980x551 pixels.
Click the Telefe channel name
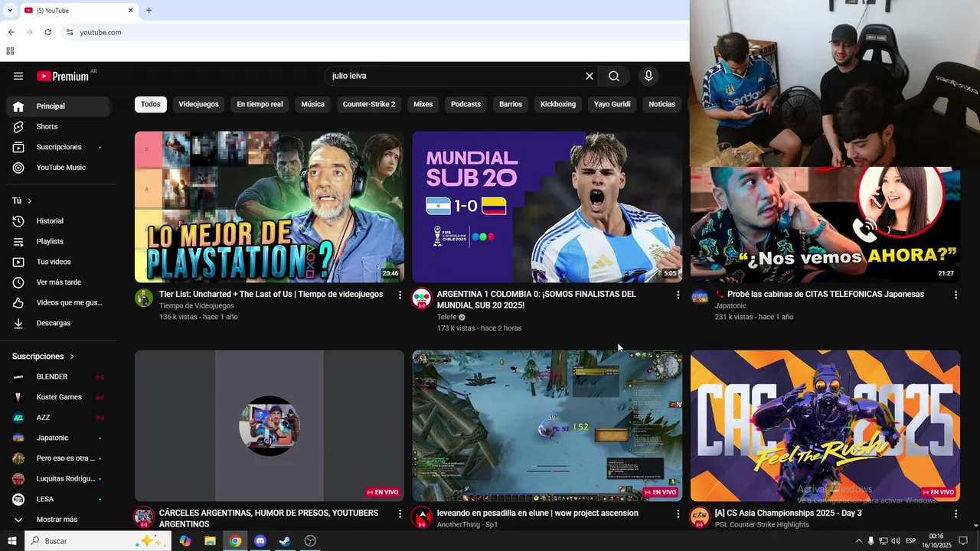pyautogui.click(x=446, y=317)
